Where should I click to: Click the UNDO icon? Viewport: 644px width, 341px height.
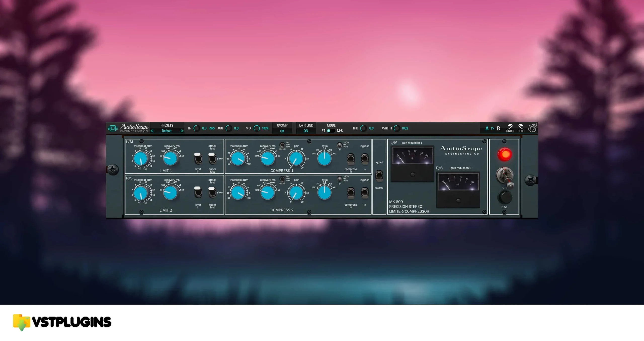click(510, 128)
